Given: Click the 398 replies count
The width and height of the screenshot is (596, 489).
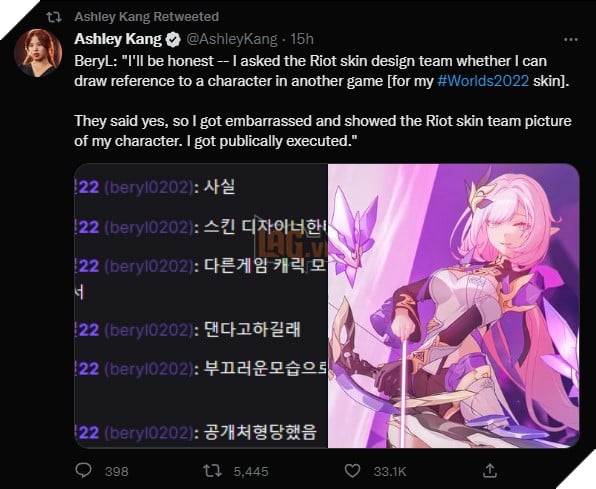Looking at the screenshot, I should (117, 472).
